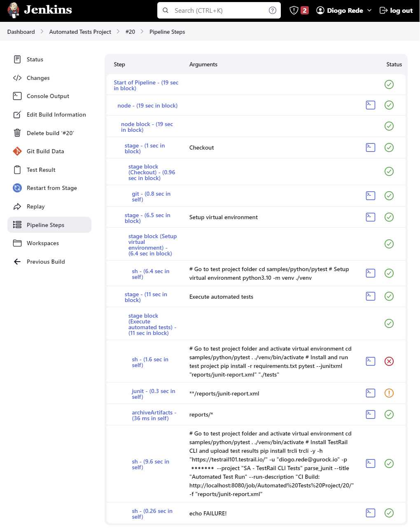Go to Test Result page

pyautogui.click(x=41, y=170)
